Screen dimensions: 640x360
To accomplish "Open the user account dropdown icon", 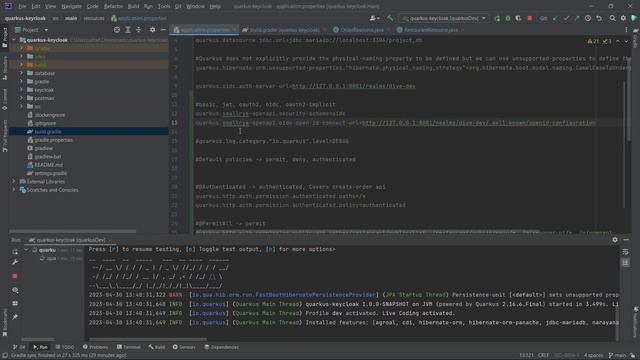I will (374, 18).
